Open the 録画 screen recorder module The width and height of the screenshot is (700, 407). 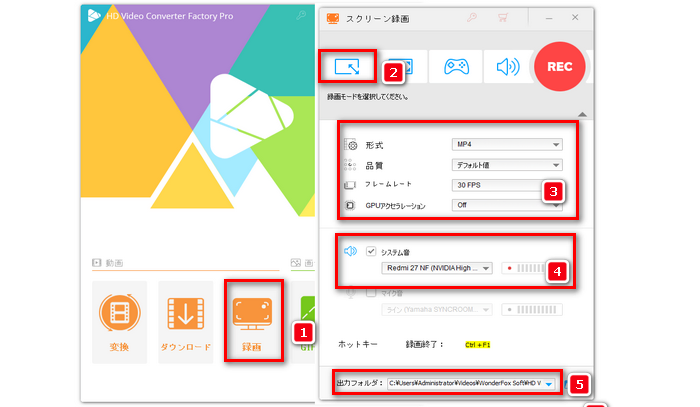click(252, 322)
